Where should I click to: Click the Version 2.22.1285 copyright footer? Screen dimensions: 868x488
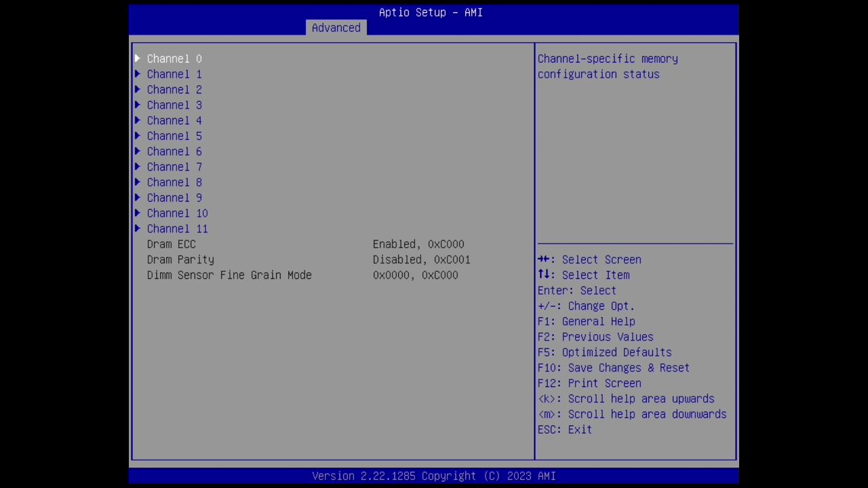pos(434,476)
